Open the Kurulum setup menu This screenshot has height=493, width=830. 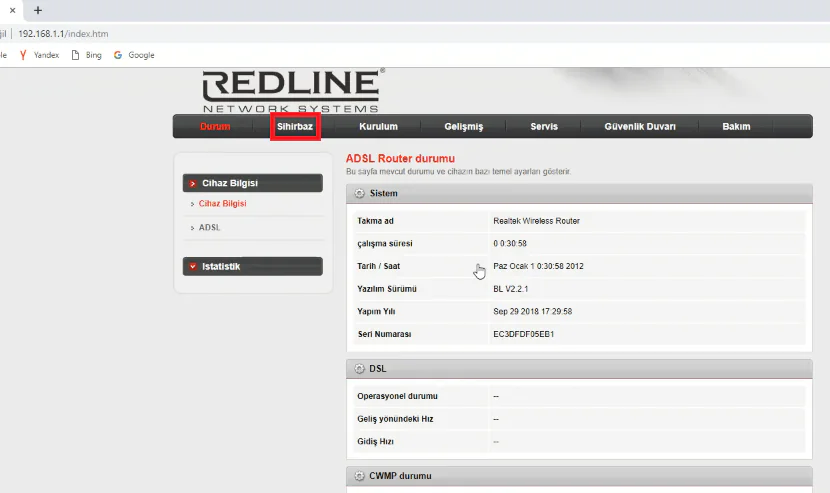(x=379, y=127)
